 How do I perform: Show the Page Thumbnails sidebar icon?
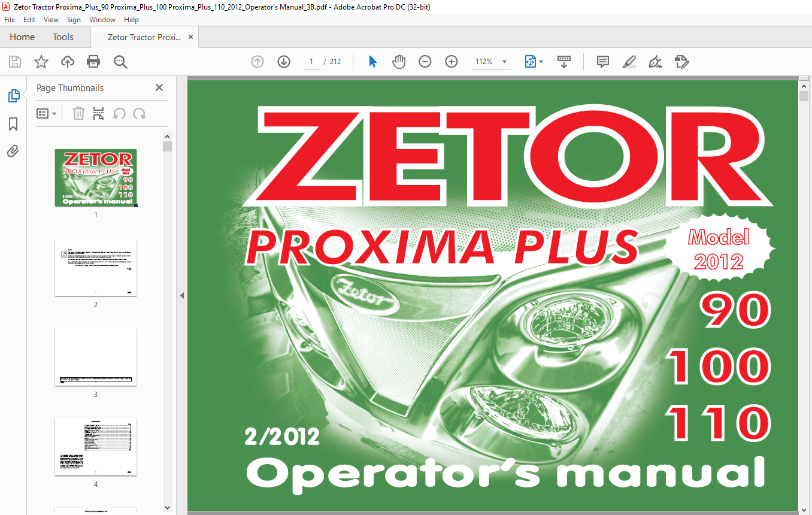point(13,96)
